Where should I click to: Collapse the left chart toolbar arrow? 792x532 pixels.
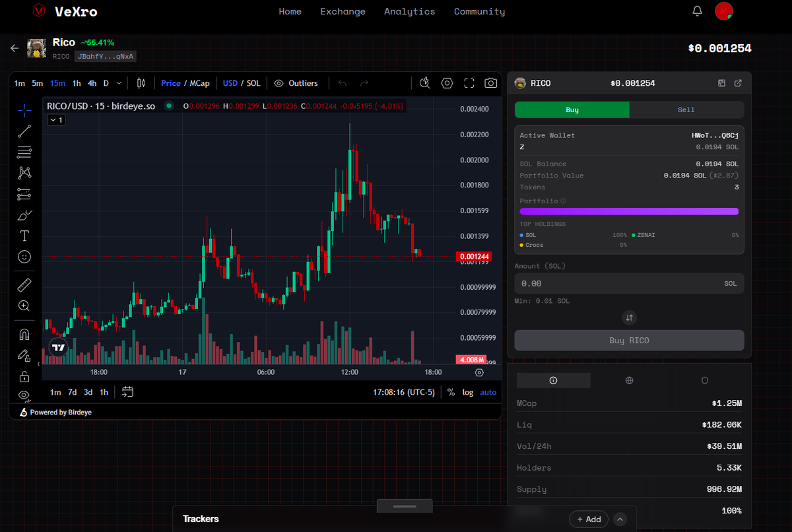[39, 364]
